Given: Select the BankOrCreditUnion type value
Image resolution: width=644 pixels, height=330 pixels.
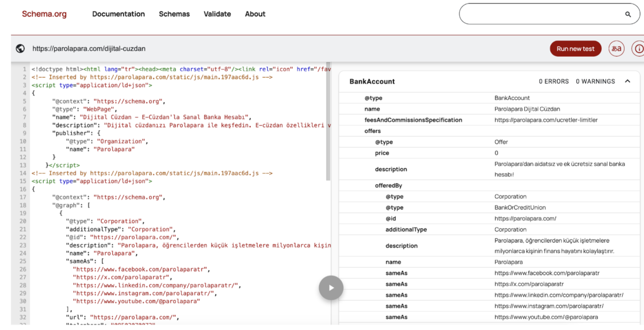Looking at the screenshot, I should click(x=520, y=207).
